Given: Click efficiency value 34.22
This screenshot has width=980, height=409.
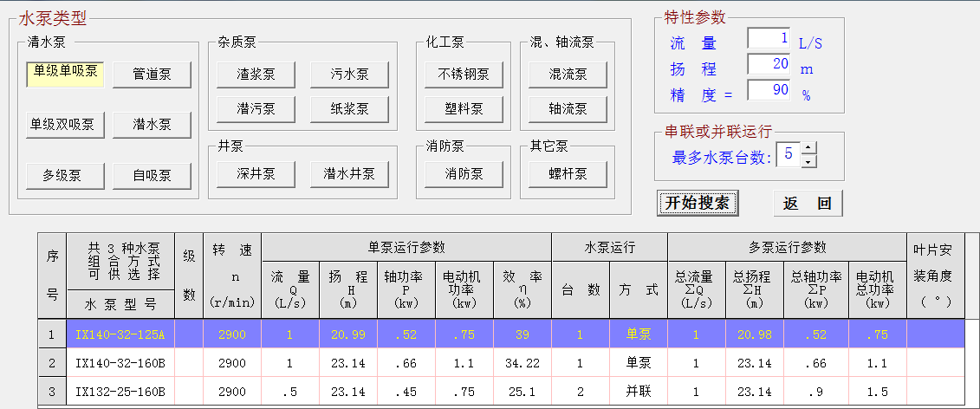Looking at the screenshot, I should tap(522, 363).
